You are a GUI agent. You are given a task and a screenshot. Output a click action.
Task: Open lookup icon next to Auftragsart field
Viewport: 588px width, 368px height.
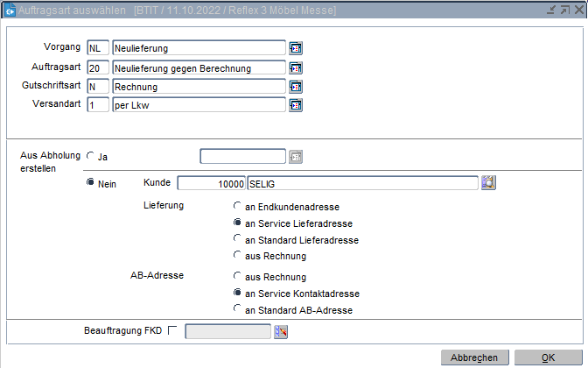point(296,67)
